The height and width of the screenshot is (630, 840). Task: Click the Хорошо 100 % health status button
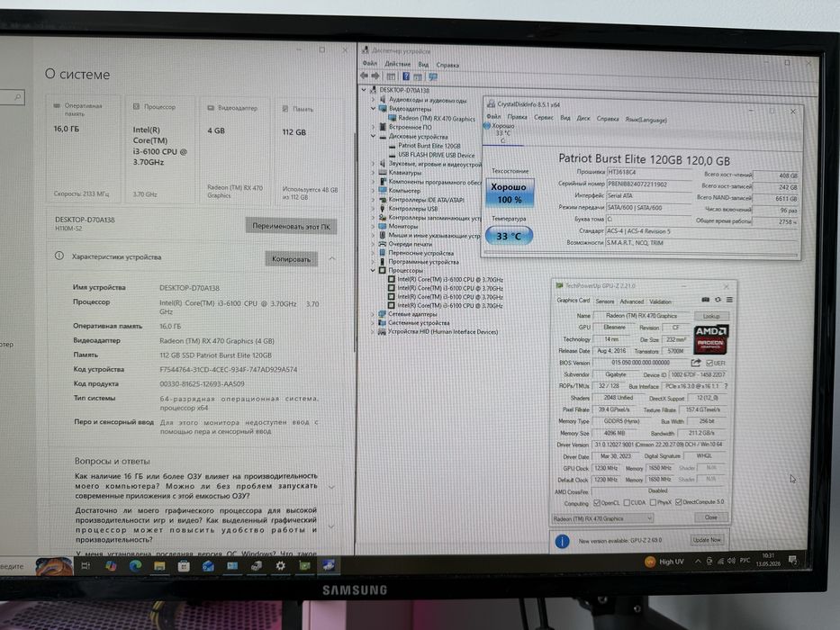click(x=510, y=193)
